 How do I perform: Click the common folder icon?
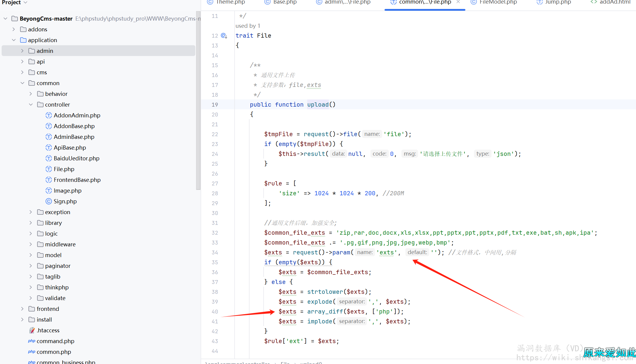(x=32, y=83)
